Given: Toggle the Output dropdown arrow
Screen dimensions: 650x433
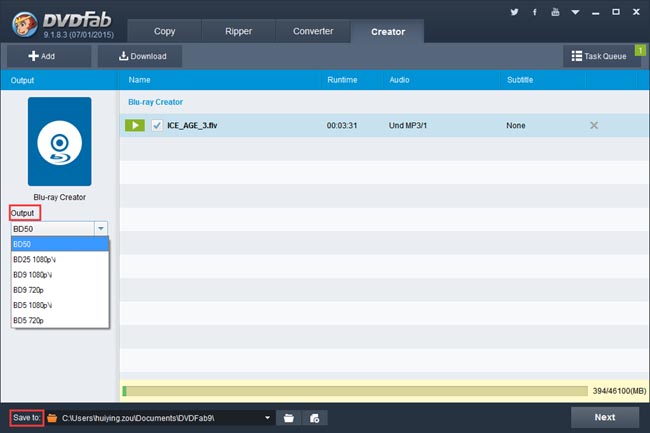Looking at the screenshot, I should 101,229.
